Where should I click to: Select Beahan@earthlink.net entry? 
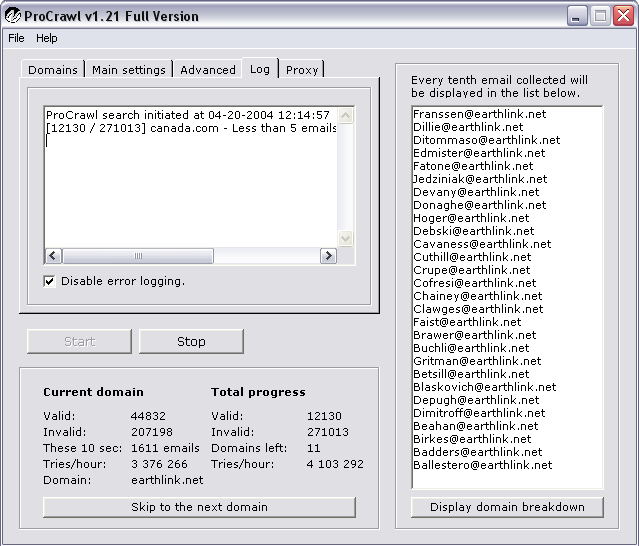click(476, 426)
